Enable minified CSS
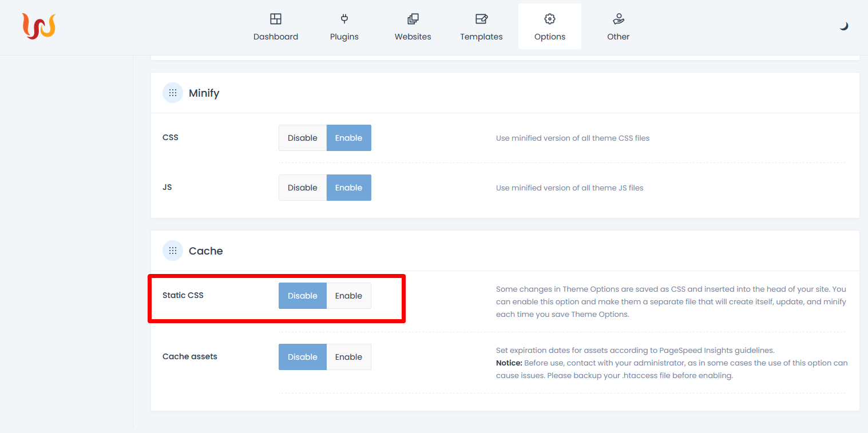Screen dimensions: 868x433 coord(348,138)
